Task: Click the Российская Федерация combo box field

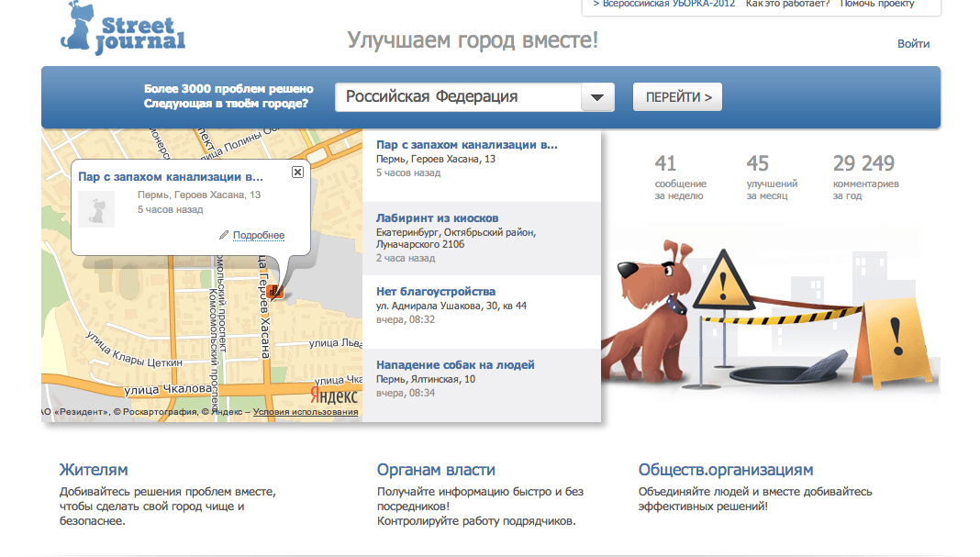Action: click(x=458, y=97)
